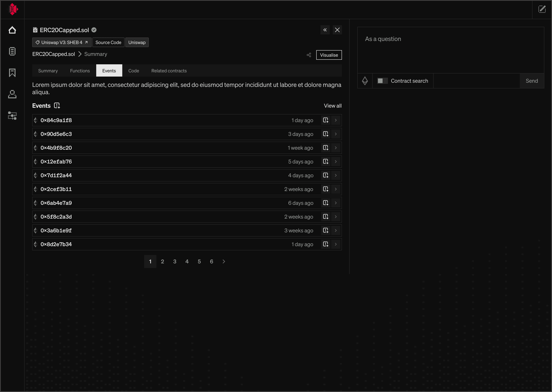Expand event 0x4b9f8c20 with chevron
Viewport: 552px width, 392px height.
336,148
